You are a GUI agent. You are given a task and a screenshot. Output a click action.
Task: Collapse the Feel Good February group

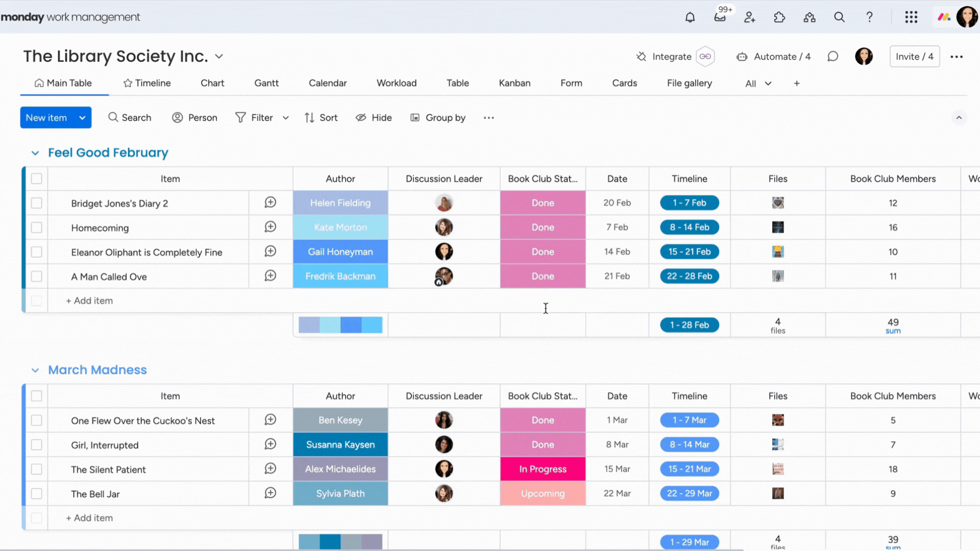[x=35, y=153]
